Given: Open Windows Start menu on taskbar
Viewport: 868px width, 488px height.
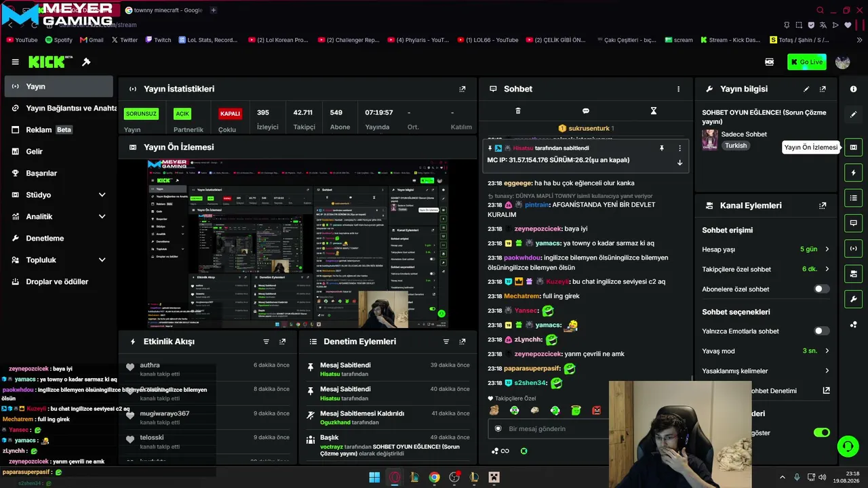Looking at the screenshot, I should (x=374, y=477).
